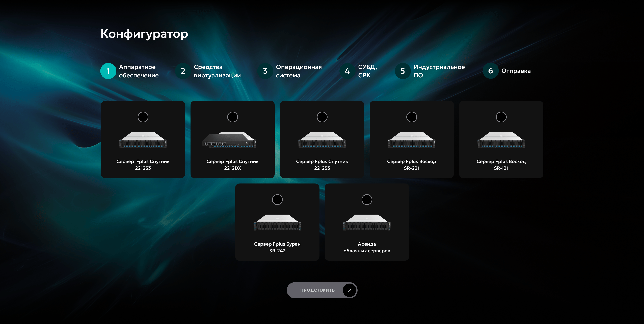This screenshot has height=324, width=644.
Task: Click the step 1 circle icon
Action: coord(108,71)
